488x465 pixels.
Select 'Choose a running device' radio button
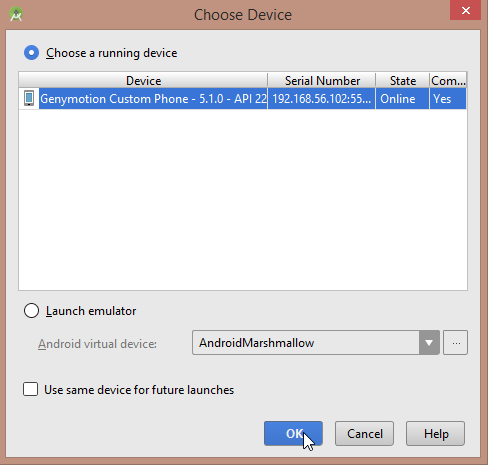pyautogui.click(x=32, y=53)
